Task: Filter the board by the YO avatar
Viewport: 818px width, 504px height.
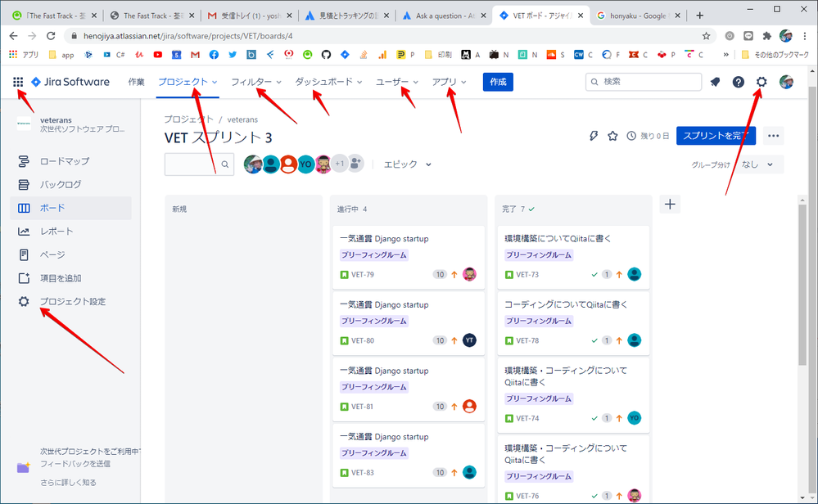Action: click(x=305, y=164)
